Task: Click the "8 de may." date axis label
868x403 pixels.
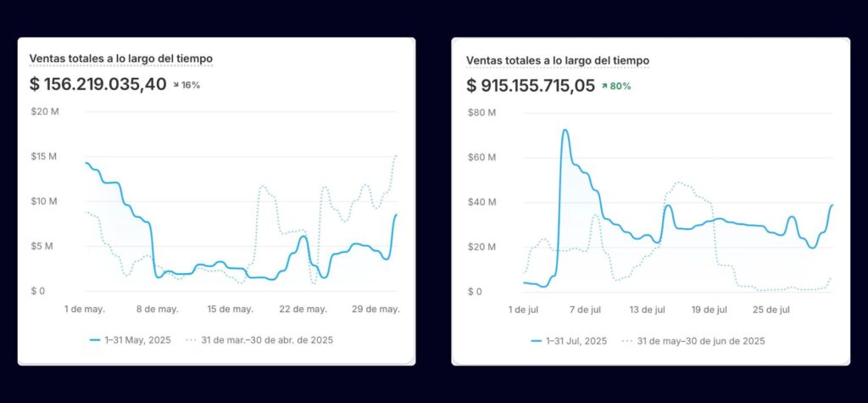Action: 157,309
